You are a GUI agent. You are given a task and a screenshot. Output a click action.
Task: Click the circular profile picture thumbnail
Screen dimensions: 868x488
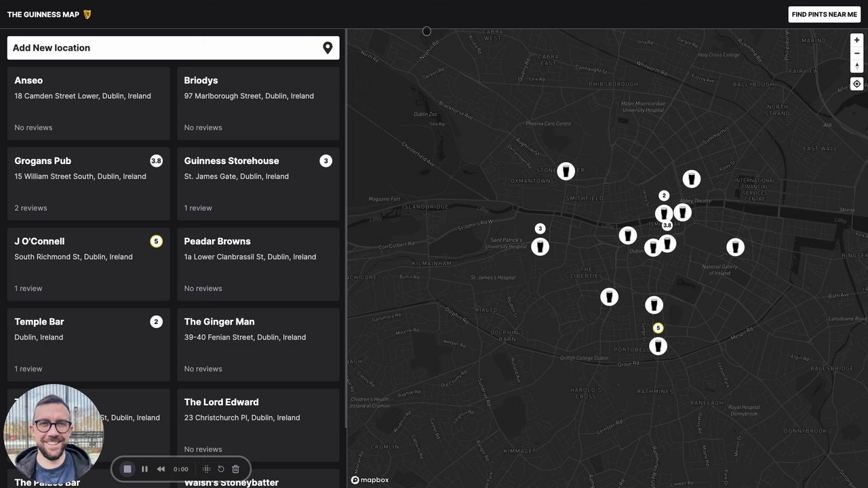pos(54,432)
